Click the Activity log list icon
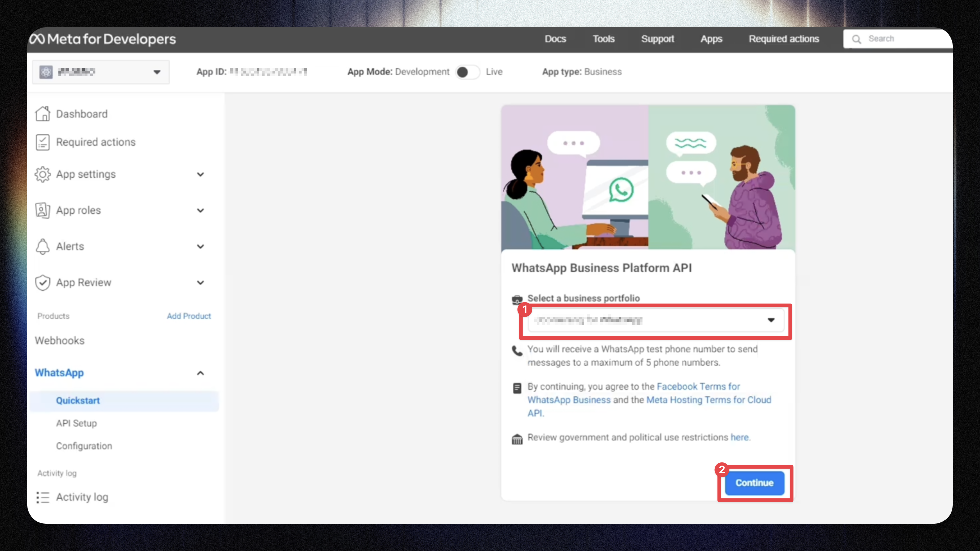This screenshot has height=551, width=980. click(43, 497)
